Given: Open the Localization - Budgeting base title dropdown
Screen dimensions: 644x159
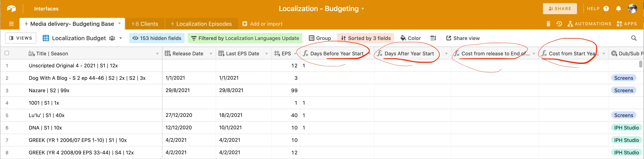Looking at the screenshot, I should (x=321, y=9).
